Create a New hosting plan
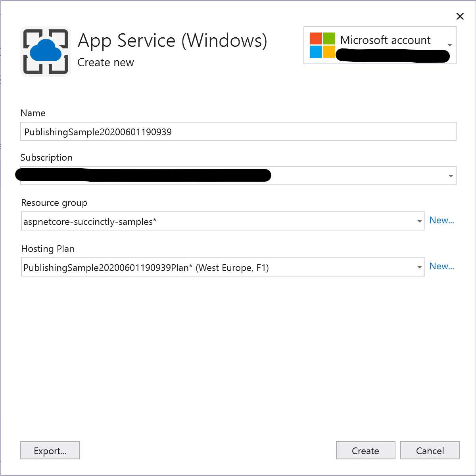The width and height of the screenshot is (476, 476). [x=441, y=267]
